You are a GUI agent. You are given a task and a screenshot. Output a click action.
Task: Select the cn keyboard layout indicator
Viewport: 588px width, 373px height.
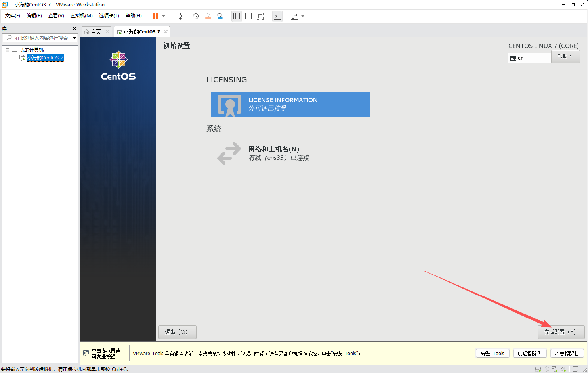click(529, 58)
